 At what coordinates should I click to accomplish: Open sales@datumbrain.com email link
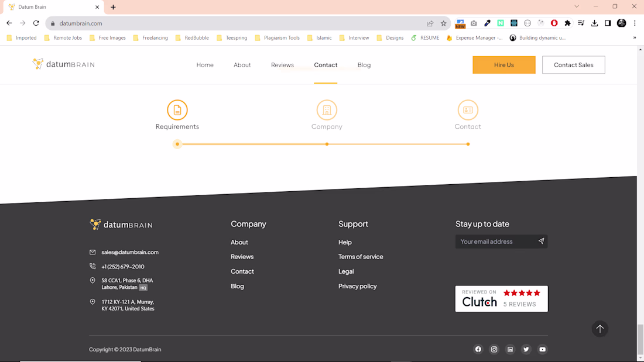130,253
